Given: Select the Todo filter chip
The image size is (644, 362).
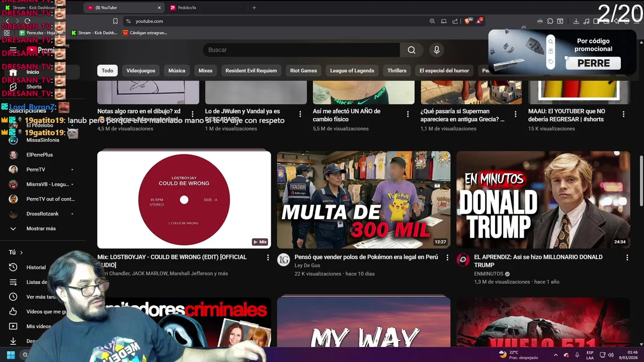Looking at the screenshot, I should pyautogui.click(x=108, y=70).
